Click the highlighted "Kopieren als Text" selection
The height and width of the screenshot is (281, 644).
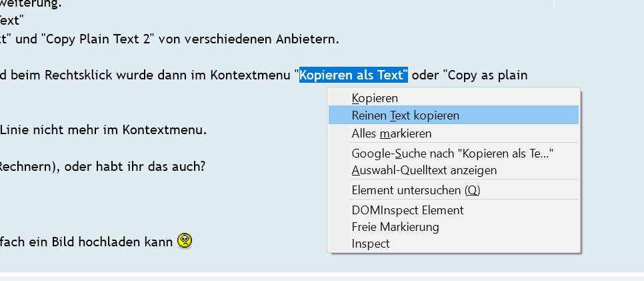354,75
